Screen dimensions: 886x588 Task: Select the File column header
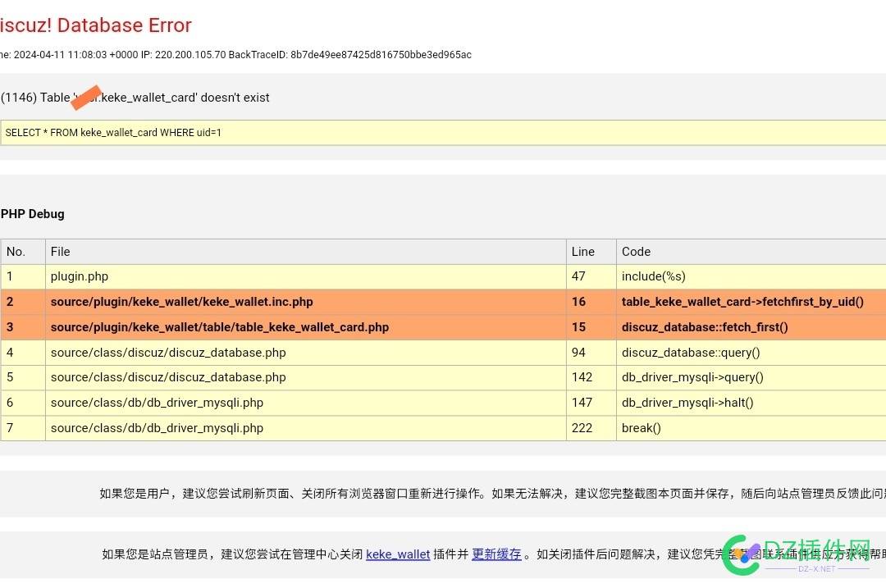tap(61, 252)
